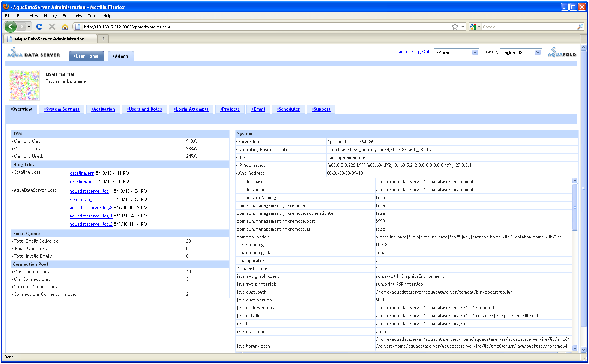This screenshot has height=364, width=589.
Task: Click the Google search box
Action: tap(529, 27)
